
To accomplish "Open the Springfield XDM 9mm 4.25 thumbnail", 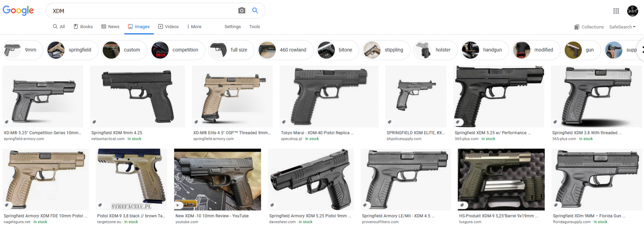I will tap(137, 96).
